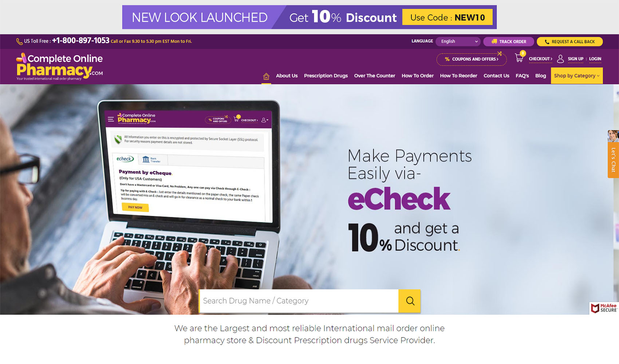Click the Track Order button
This screenshot has width=619, height=364.
(508, 41)
